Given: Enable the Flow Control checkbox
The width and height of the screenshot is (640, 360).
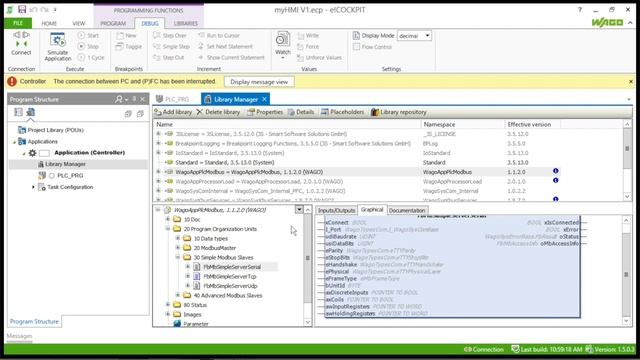Looking at the screenshot, I should (x=356, y=47).
